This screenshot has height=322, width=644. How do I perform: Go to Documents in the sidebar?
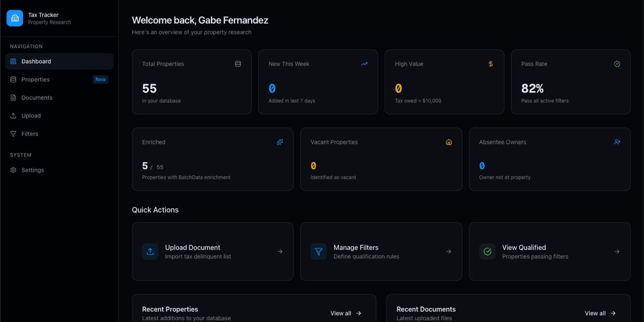36,98
